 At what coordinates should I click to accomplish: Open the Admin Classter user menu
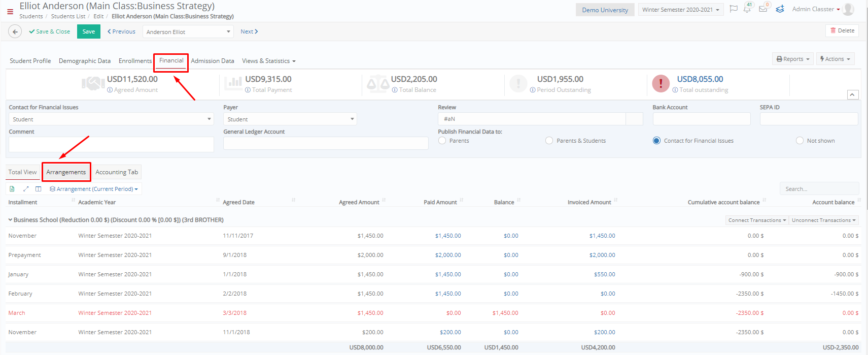point(816,9)
